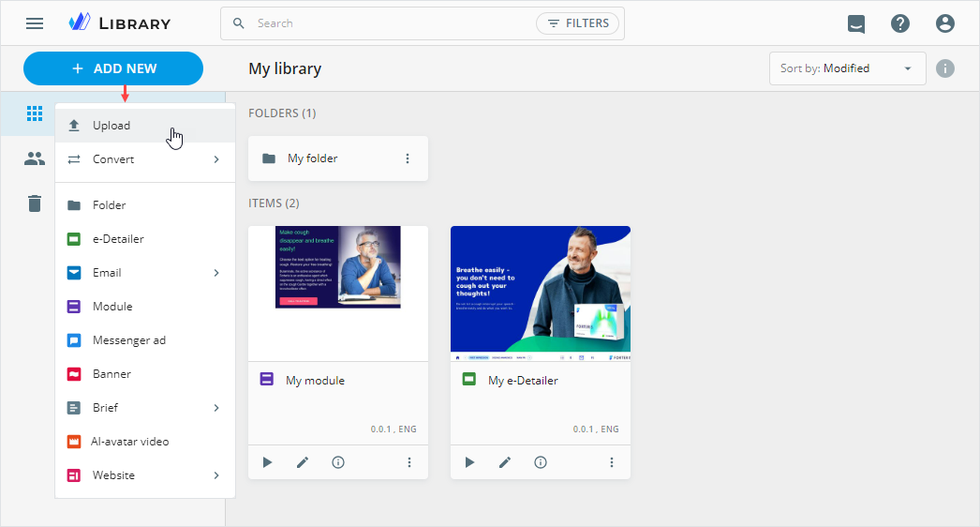
Task: Open the Sort by Modified dropdown
Action: [846, 68]
